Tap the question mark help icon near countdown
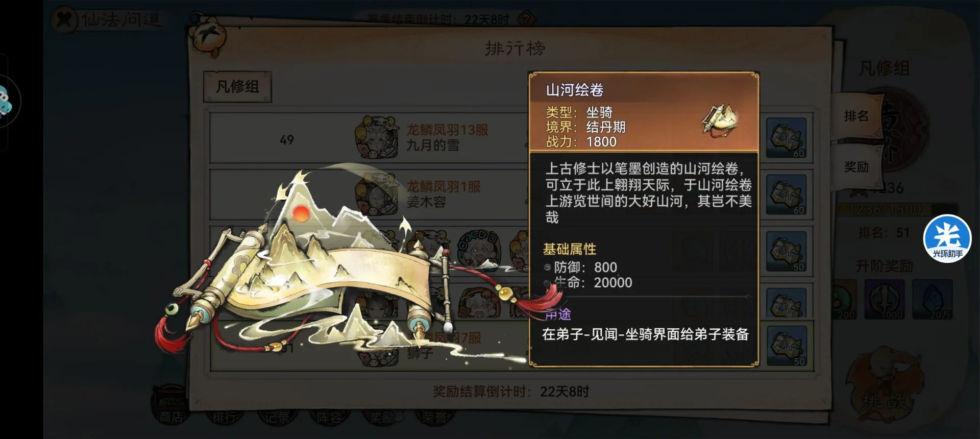Screen dimensions: 980x439 (x=527, y=19)
